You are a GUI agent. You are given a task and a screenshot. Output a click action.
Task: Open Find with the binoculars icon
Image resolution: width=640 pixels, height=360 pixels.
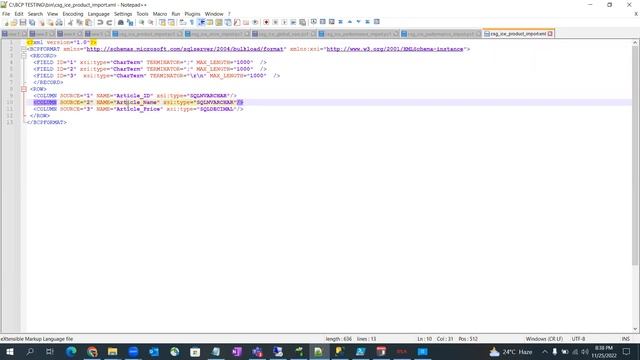[120, 22]
